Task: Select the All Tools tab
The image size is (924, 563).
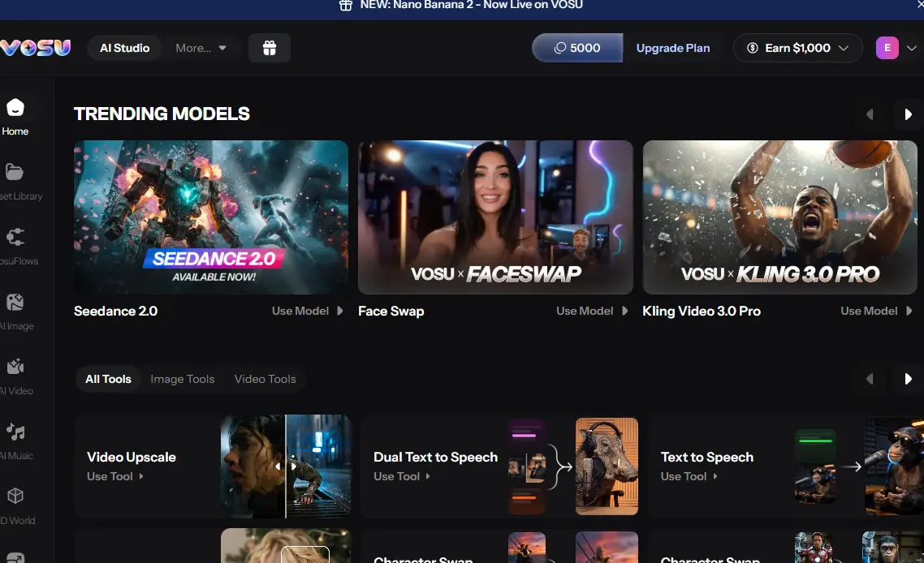Action: (108, 380)
